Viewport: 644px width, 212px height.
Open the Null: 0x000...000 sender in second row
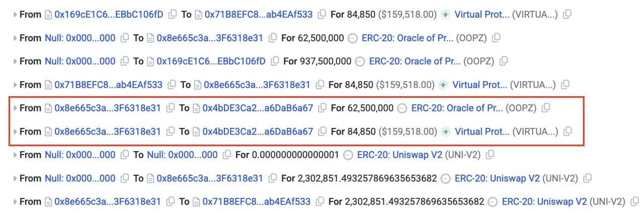80,38
